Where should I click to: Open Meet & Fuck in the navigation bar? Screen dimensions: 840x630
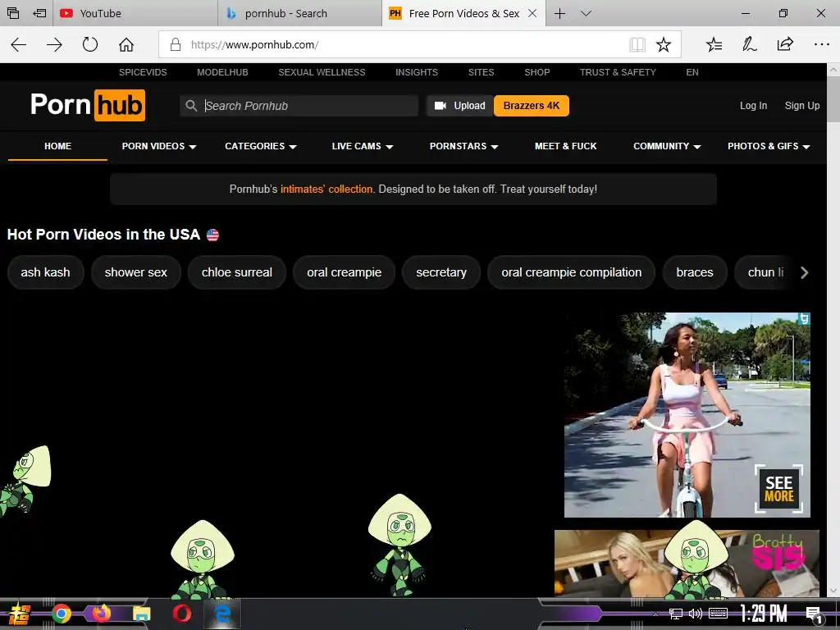pos(565,146)
